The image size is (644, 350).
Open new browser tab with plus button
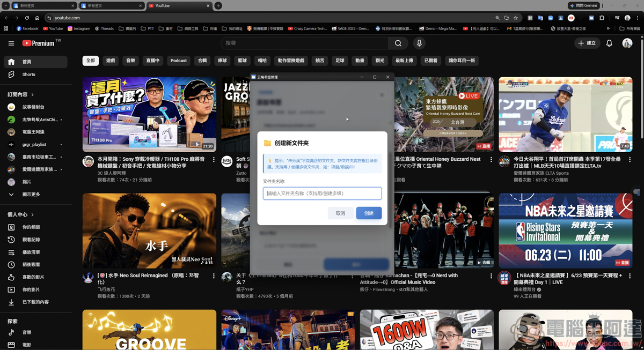[218, 5]
